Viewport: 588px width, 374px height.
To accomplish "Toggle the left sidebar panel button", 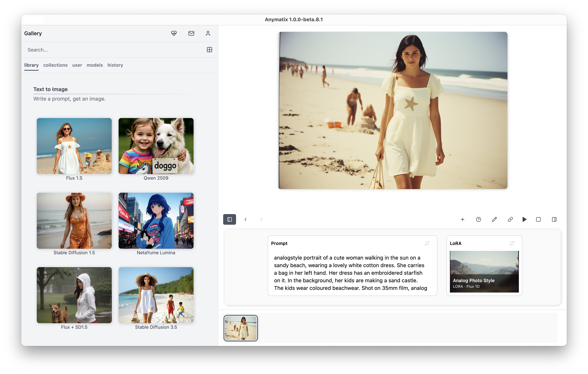I will [x=229, y=219].
